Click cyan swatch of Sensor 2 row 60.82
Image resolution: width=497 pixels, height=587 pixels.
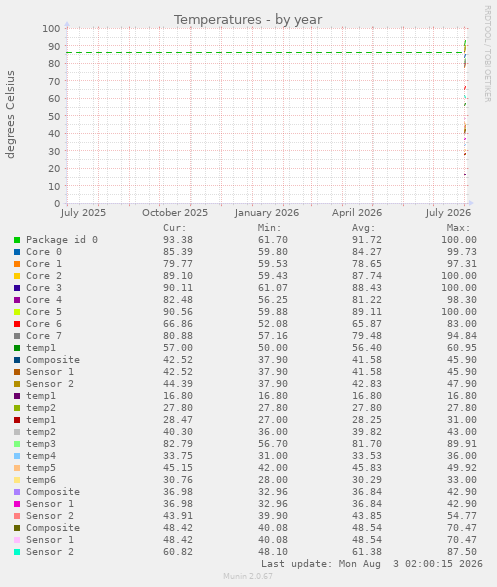pos(17,551)
